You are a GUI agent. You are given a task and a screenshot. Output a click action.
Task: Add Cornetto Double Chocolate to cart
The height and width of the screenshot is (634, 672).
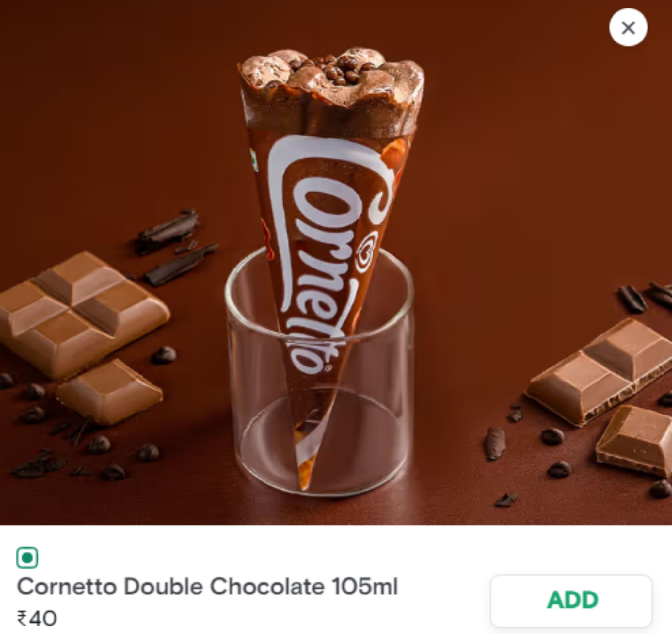pyautogui.click(x=571, y=599)
